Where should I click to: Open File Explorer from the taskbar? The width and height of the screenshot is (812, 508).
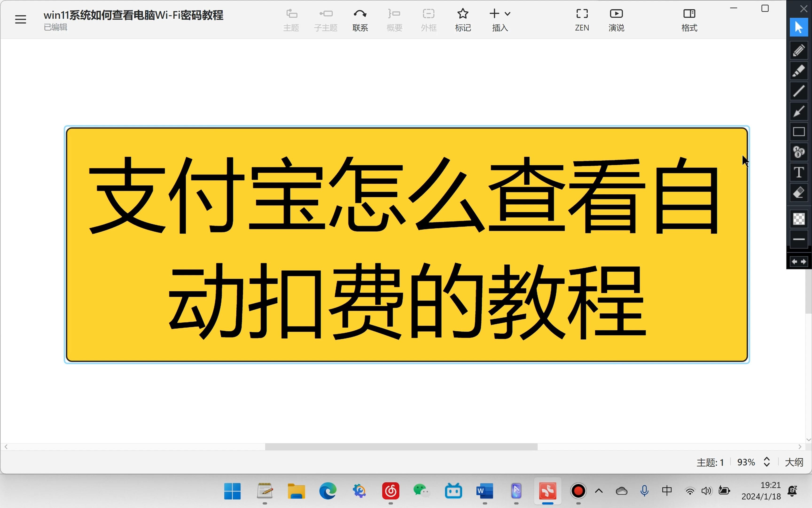pyautogui.click(x=296, y=491)
